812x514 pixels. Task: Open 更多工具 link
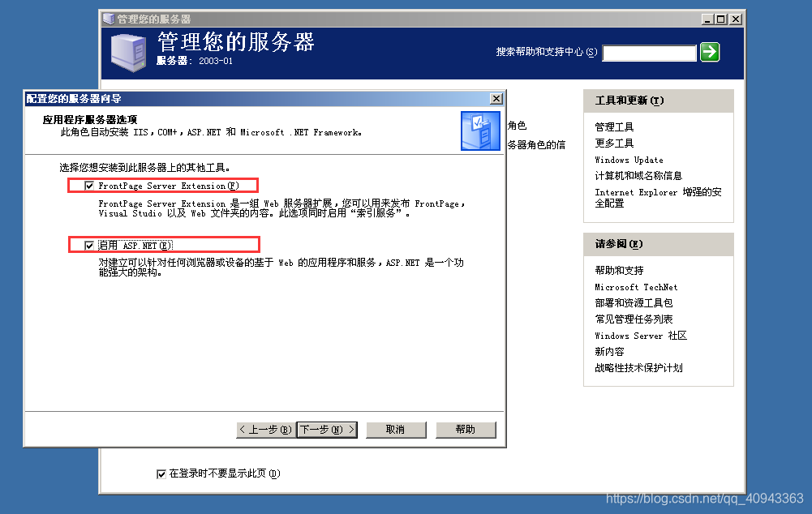[614, 143]
